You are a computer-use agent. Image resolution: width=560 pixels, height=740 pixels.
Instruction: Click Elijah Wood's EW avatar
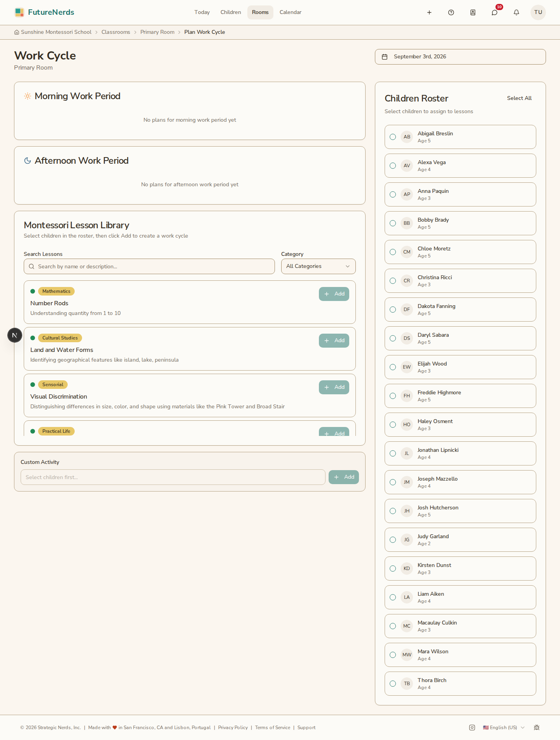point(407,367)
